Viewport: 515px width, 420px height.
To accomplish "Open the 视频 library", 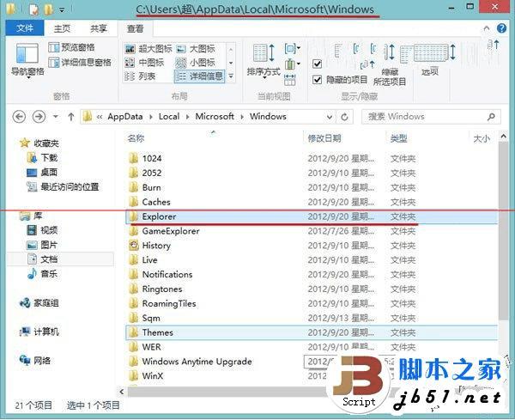I will [43, 230].
